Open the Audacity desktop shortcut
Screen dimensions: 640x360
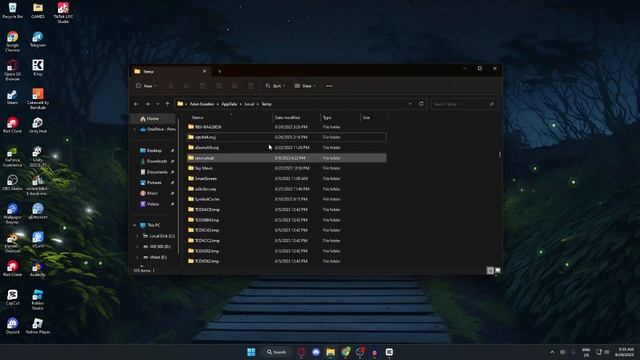click(x=38, y=269)
